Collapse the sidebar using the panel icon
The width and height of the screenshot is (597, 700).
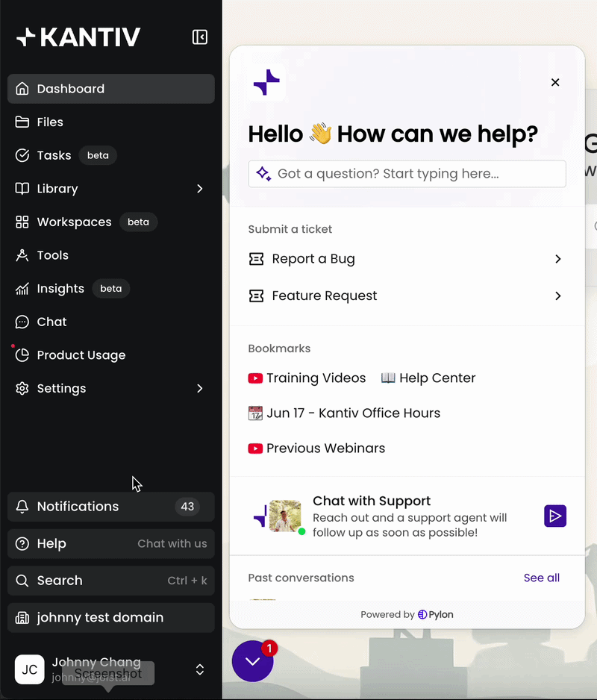click(x=199, y=37)
